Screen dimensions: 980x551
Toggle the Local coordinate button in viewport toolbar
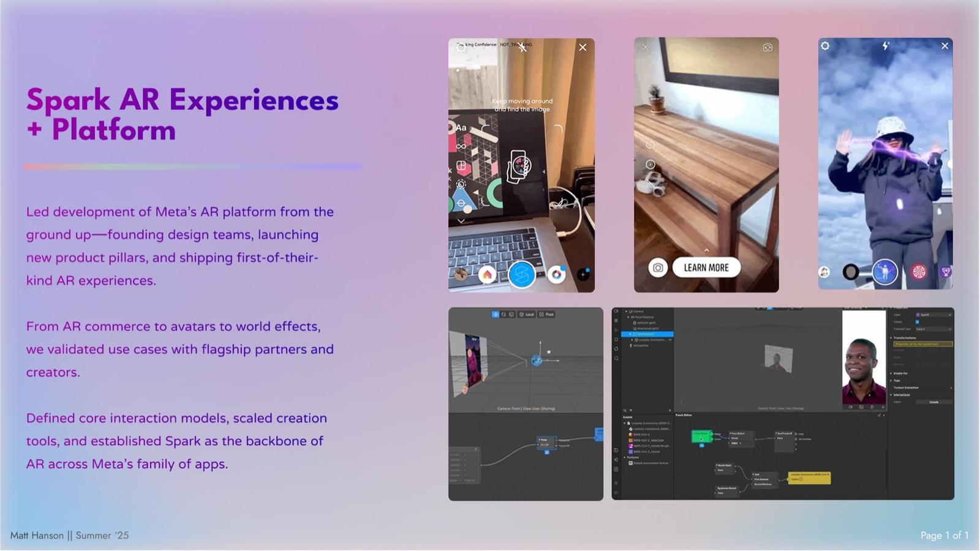(527, 314)
